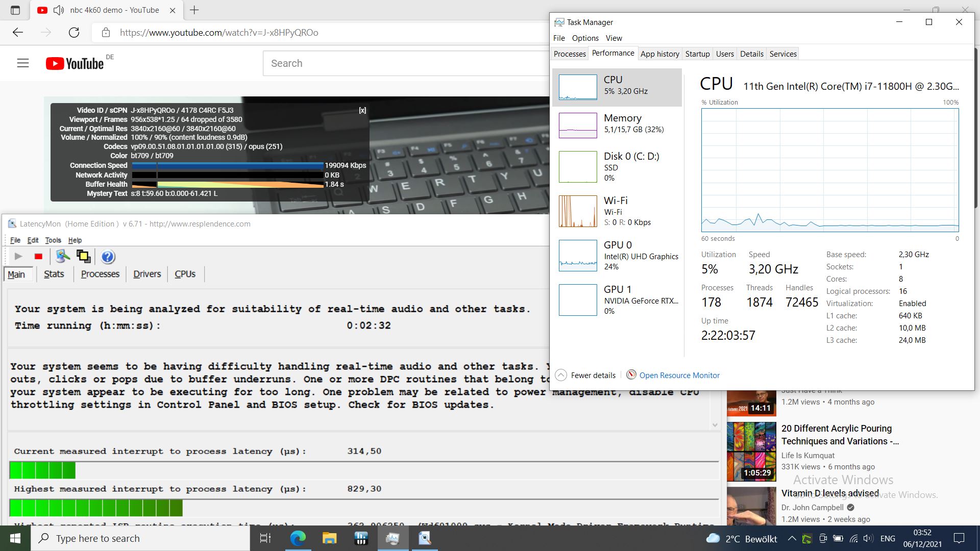Open Task Manager View menu

[x=614, y=38]
